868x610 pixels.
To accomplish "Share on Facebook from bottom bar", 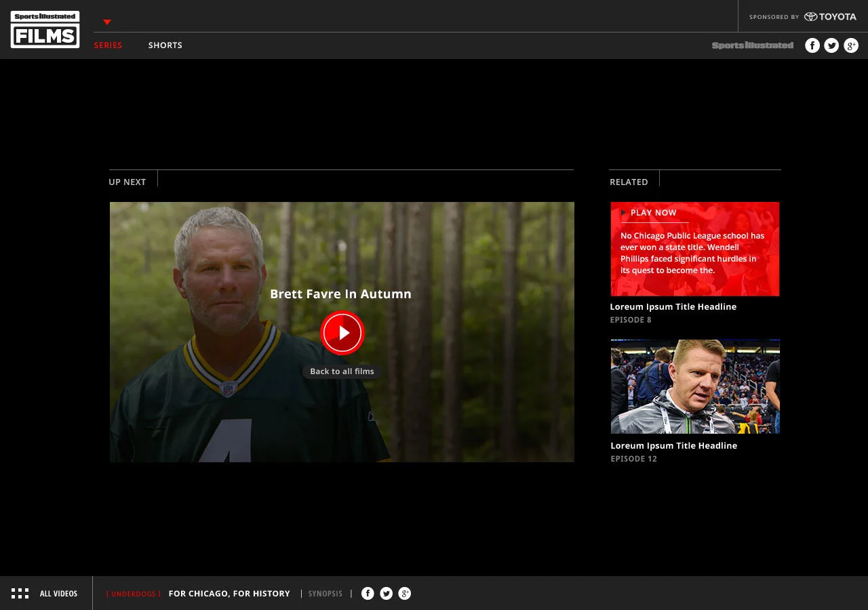I will (x=368, y=594).
